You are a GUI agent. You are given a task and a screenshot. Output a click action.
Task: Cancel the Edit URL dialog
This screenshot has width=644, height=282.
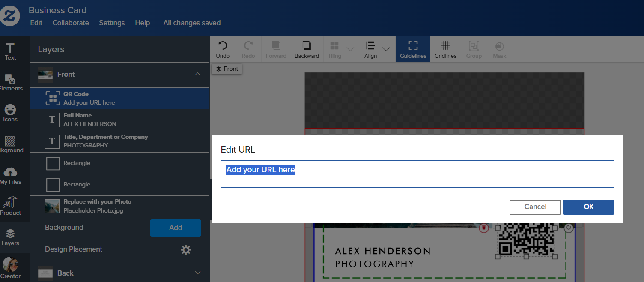point(535,207)
